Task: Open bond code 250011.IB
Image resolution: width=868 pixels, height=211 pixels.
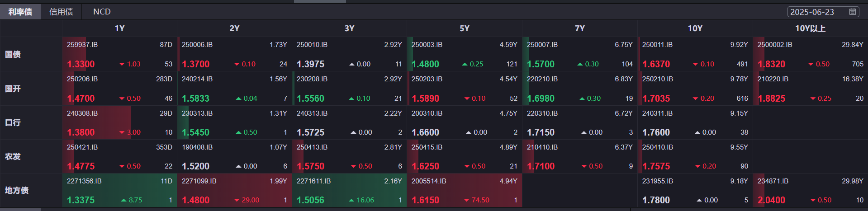Action: (x=657, y=45)
